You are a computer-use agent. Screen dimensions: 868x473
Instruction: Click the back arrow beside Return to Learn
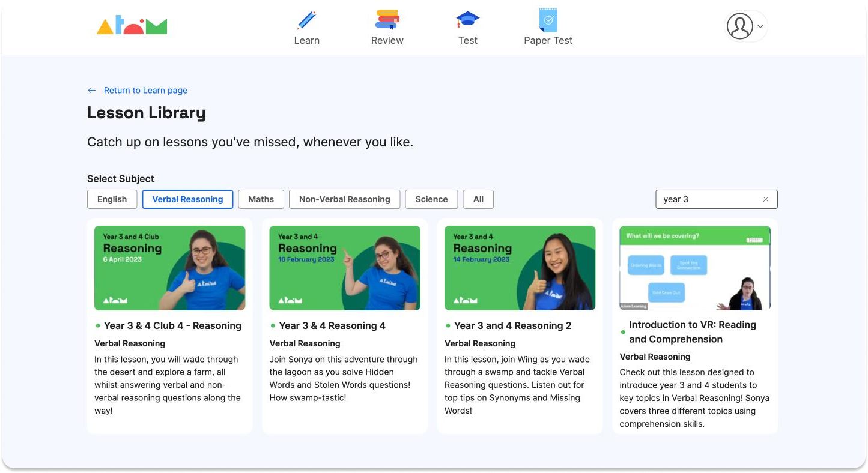click(x=91, y=90)
